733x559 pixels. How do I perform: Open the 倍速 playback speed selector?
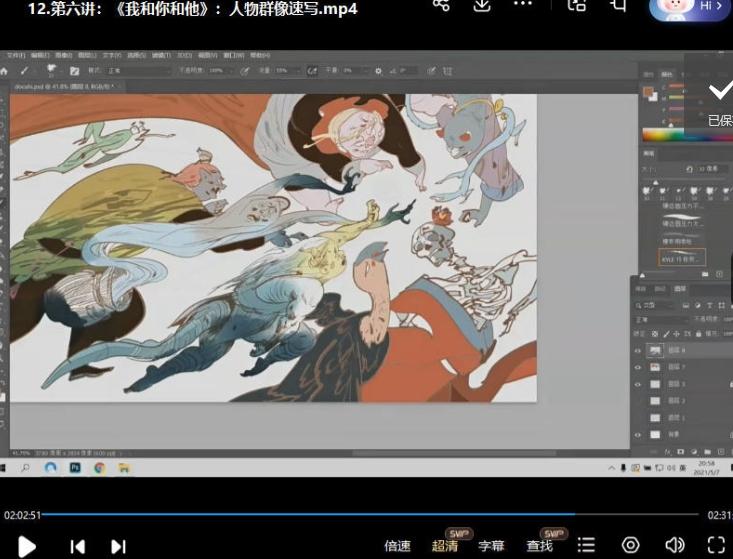pos(397,546)
